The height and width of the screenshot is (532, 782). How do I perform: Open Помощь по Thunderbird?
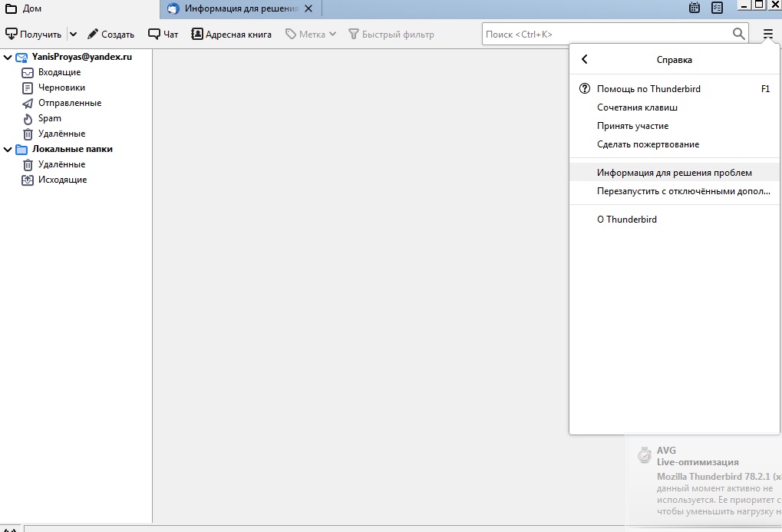tap(675, 89)
